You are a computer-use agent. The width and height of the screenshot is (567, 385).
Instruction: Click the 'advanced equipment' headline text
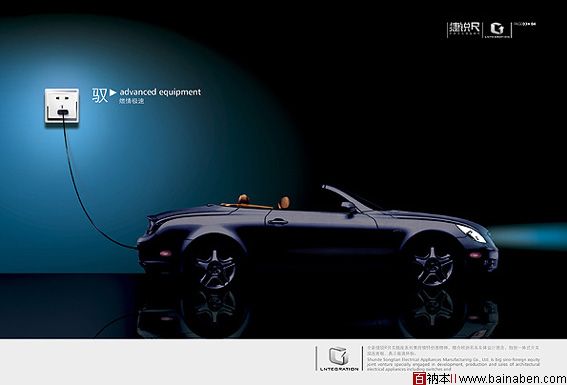click(160, 92)
